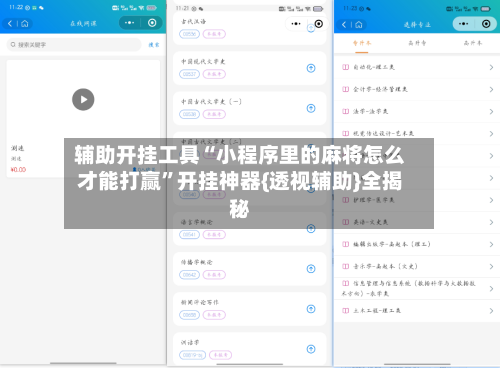Screen dimensions: 500x368
Task: Tap the close target icon on the 在线网课 screen
Action: tap(152, 23)
